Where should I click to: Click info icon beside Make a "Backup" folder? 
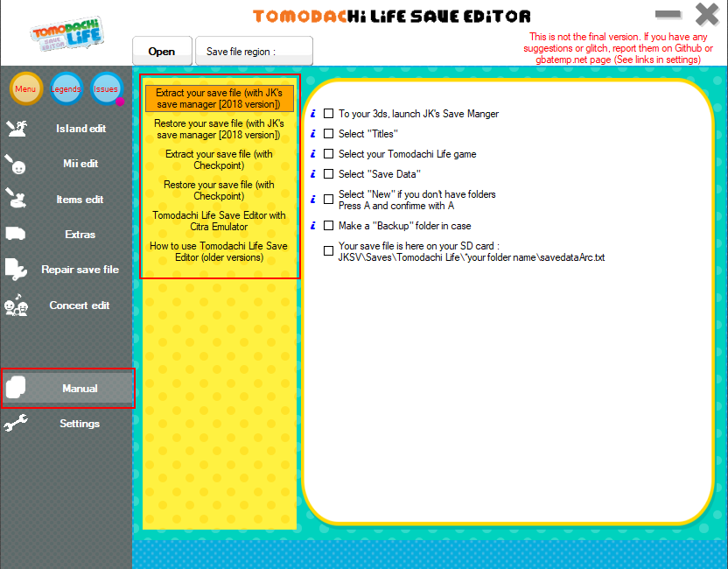click(313, 226)
